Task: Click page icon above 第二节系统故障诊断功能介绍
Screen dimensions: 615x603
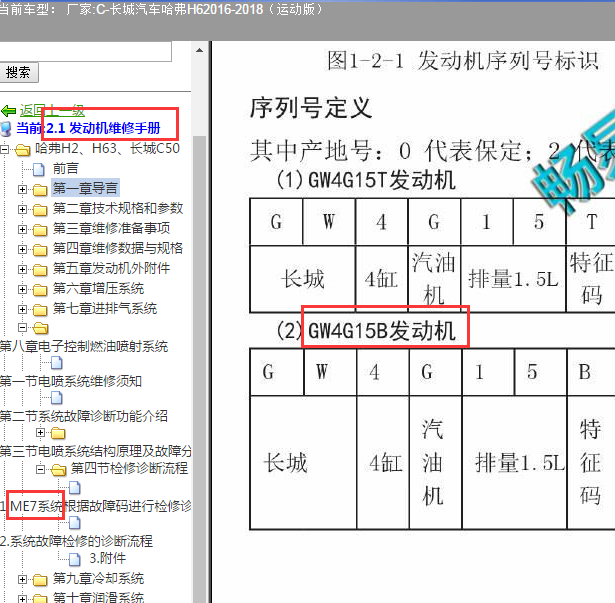Action: coord(57,398)
